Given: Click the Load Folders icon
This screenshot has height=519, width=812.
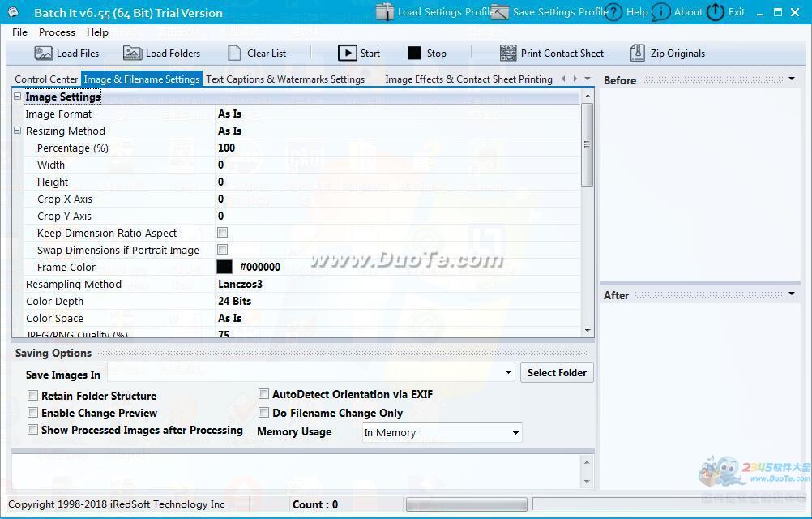Looking at the screenshot, I should (x=133, y=53).
